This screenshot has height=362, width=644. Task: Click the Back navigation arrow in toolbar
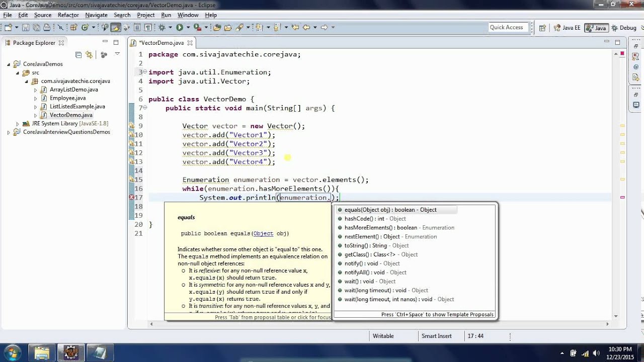pos(306,28)
